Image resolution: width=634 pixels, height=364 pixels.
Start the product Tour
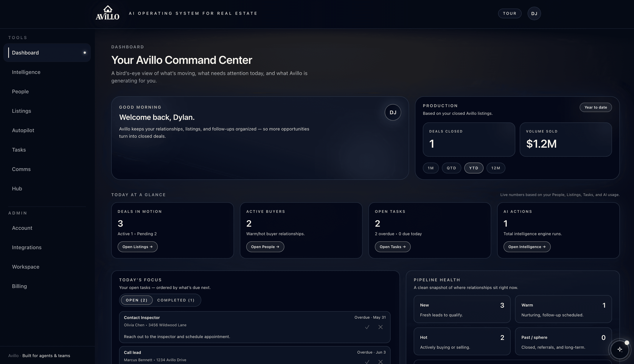509,13
